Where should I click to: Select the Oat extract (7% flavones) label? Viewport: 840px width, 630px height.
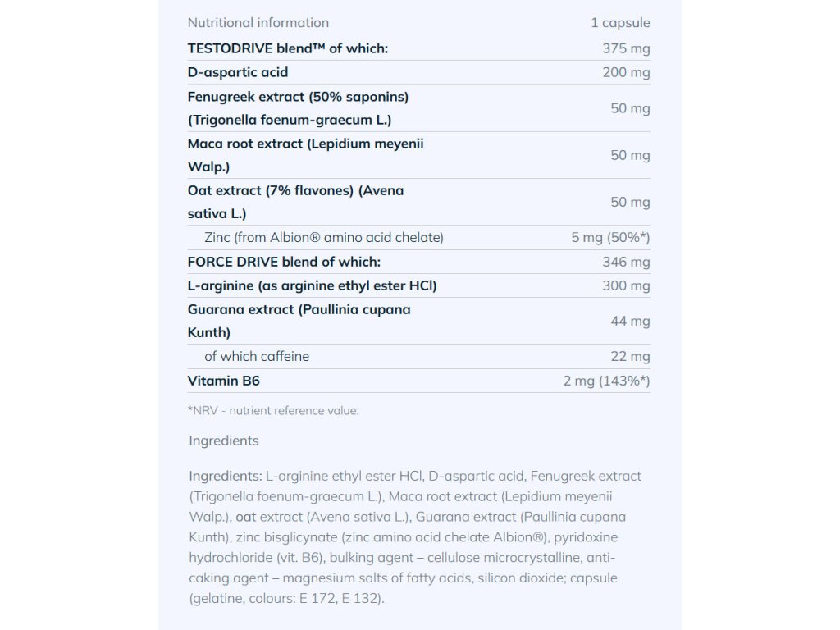[295, 202]
